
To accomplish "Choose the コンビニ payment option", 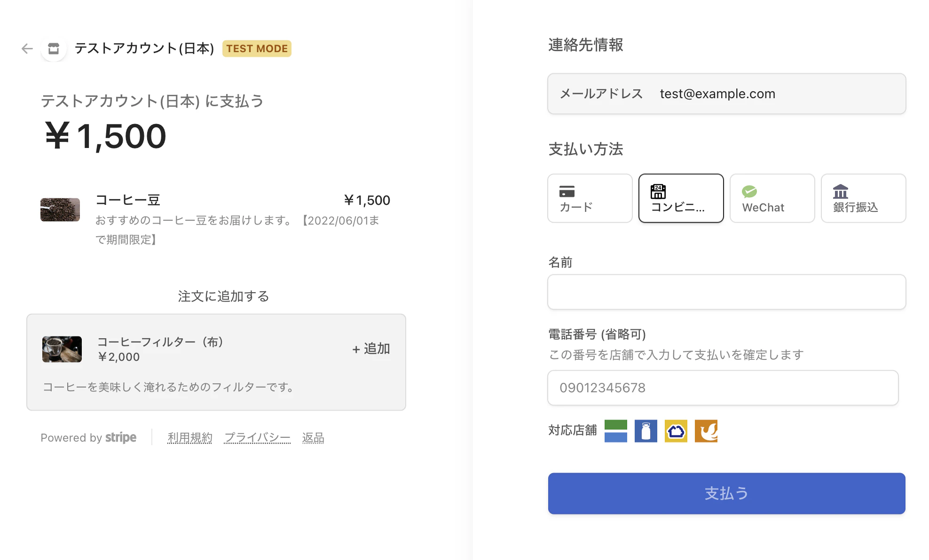I will 680,198.
